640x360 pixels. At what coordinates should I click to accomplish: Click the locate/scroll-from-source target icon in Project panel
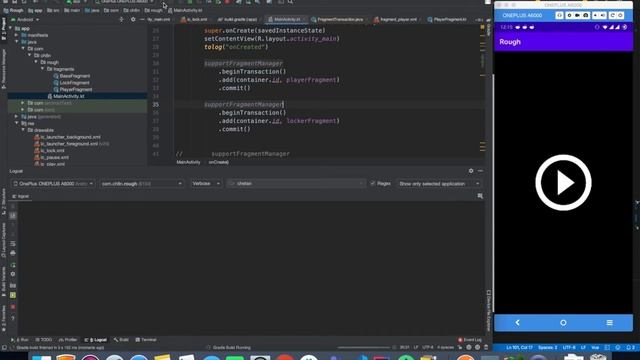coord(121,19)
